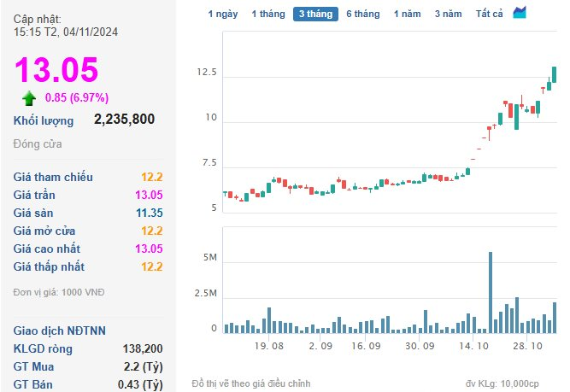Click the tallest volume bar above 5M
The width and height of the screenshot is (570, 392).
491,292
